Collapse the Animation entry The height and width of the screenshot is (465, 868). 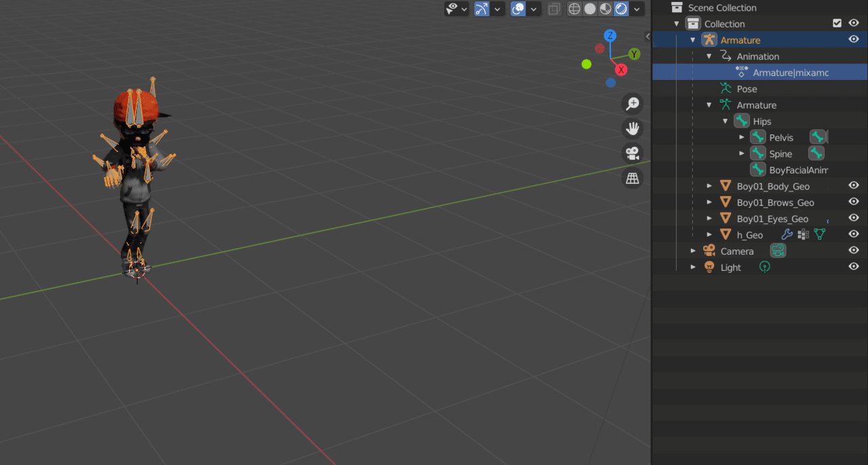(x=709, y=56)
